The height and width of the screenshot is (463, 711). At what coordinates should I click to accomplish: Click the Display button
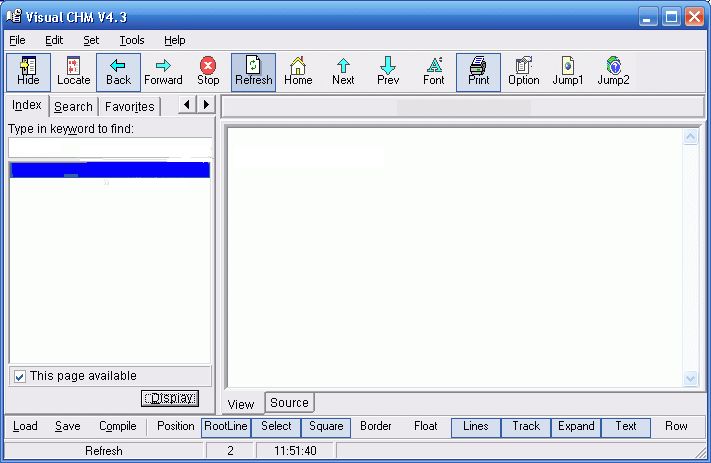[x=169, y=398]
